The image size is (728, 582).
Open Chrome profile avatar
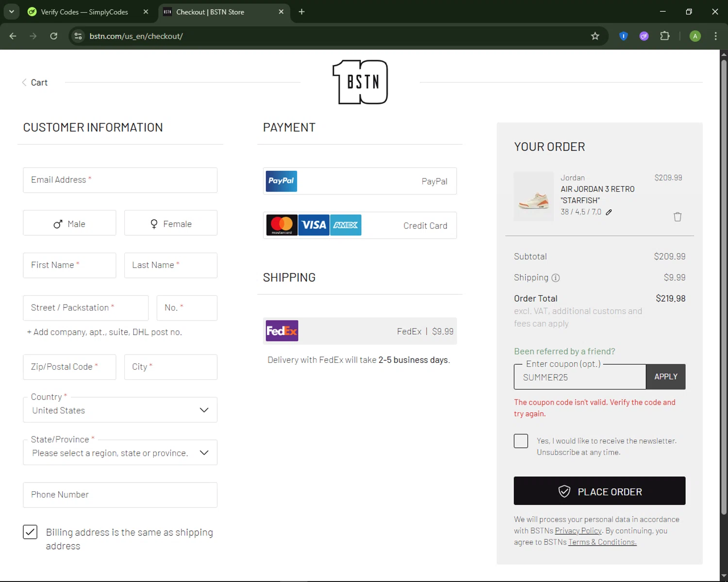pyautogui.click(x=695, y=36)
